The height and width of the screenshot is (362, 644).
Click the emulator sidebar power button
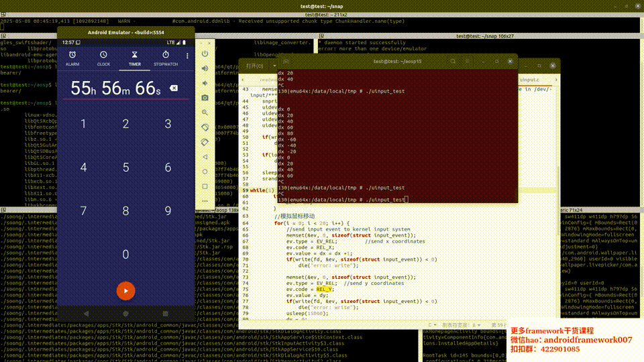205,54
